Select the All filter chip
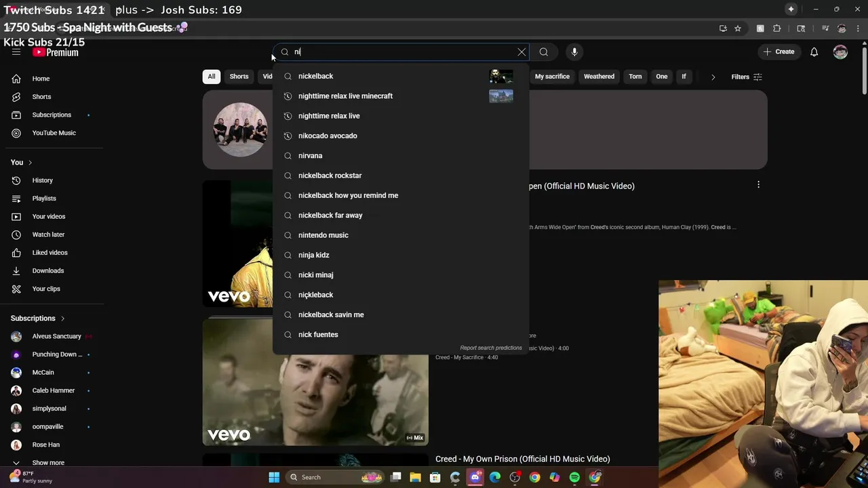Viewport: 868px width, 488px height. [212, 77]
